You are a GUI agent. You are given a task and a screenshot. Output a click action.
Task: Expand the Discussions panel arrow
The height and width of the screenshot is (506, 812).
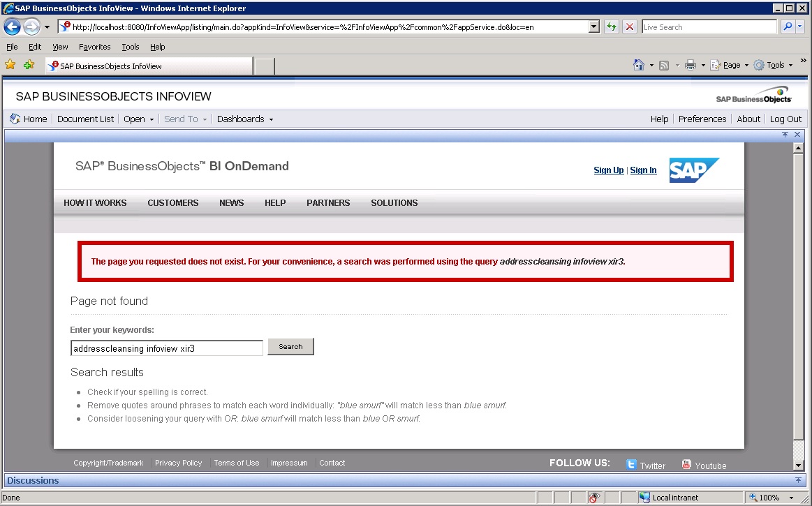pos(798,480)
